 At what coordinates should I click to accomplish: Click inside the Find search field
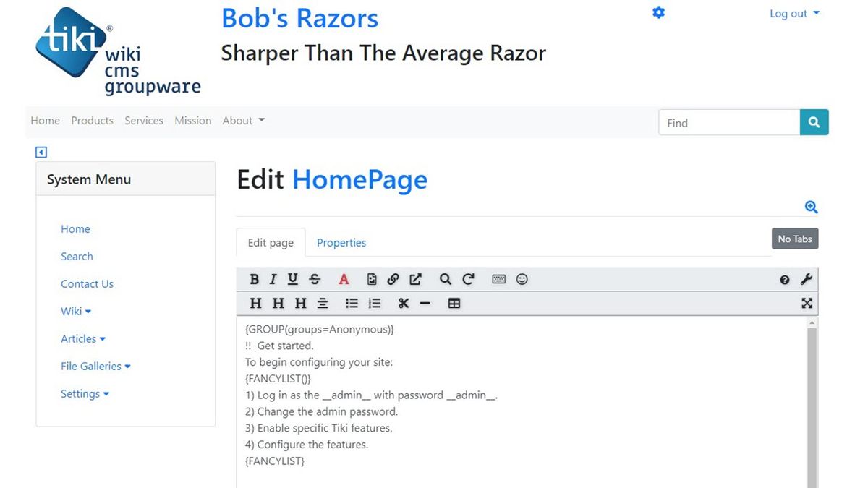pos(728,122)
